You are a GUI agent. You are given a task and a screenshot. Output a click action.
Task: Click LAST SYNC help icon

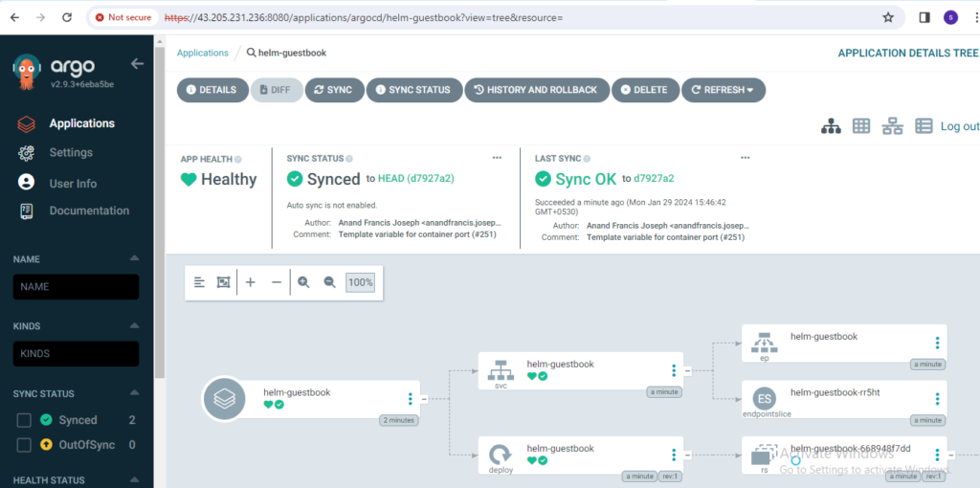pyautogui.click(x=587, y=159)
